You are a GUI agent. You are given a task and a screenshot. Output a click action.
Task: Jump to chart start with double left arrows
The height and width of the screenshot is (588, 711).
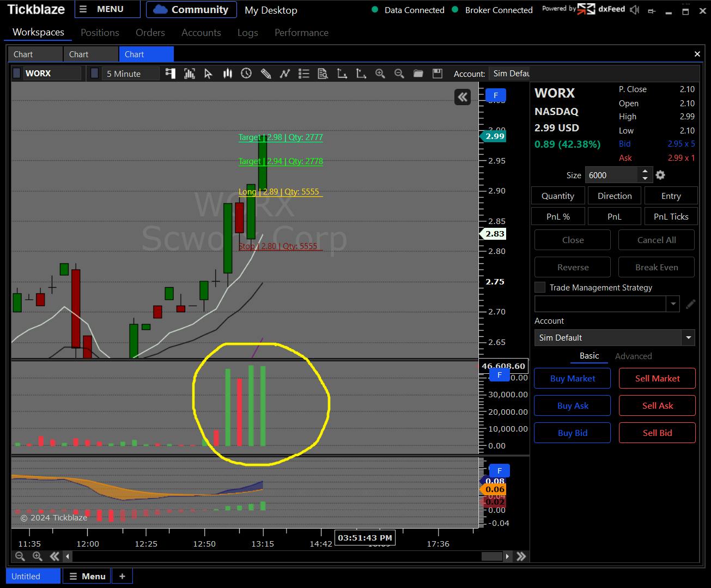tap(54, 556)
